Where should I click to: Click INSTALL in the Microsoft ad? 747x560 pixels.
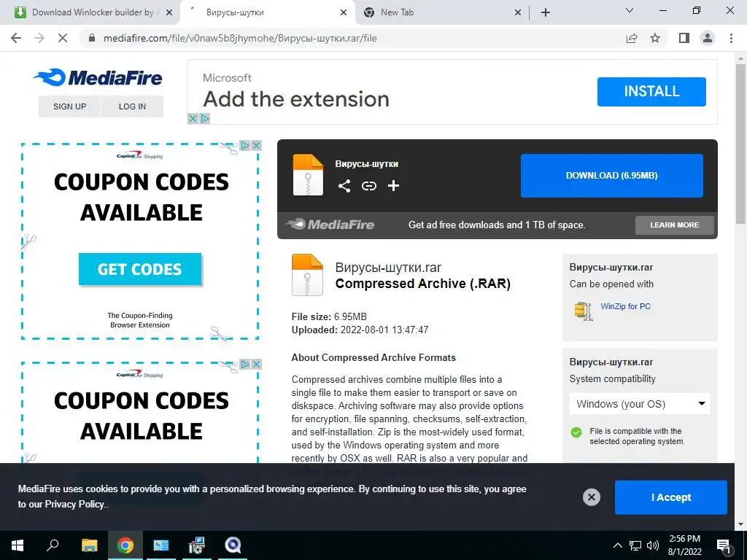coord(651,91)
